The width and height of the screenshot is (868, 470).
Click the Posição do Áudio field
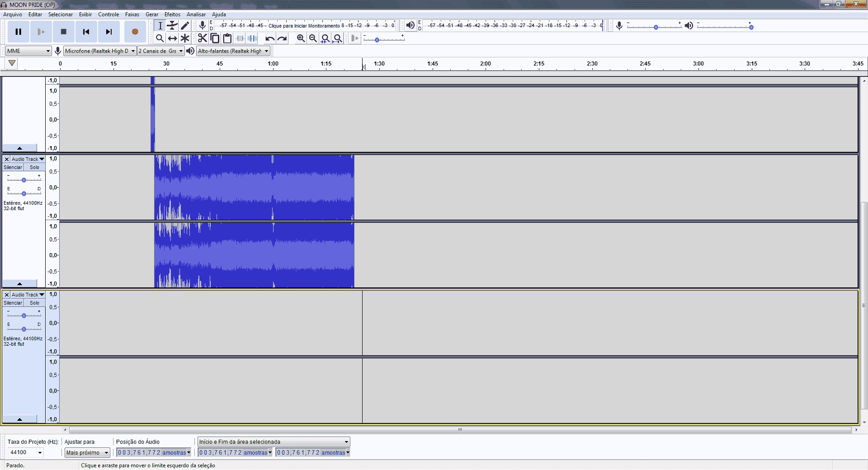point(154,452)
